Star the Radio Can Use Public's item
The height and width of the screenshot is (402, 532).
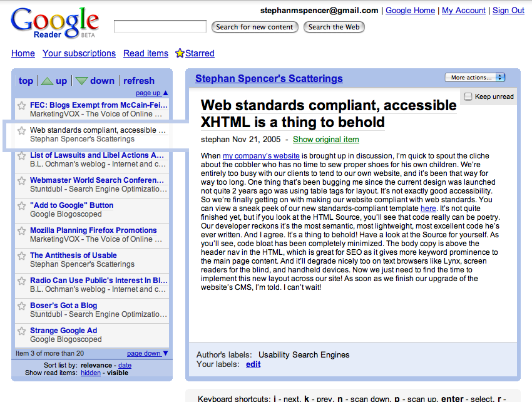pyautogui.click(x=22, y=281)
